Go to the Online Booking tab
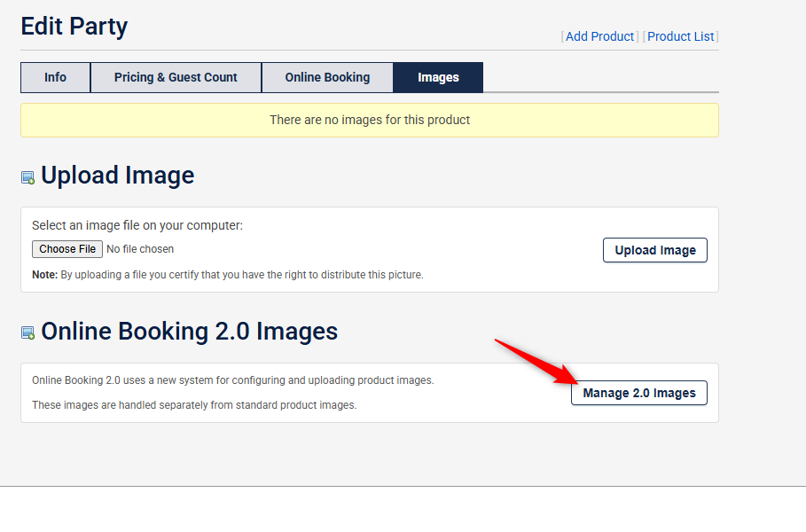 [x=327, y=77]
